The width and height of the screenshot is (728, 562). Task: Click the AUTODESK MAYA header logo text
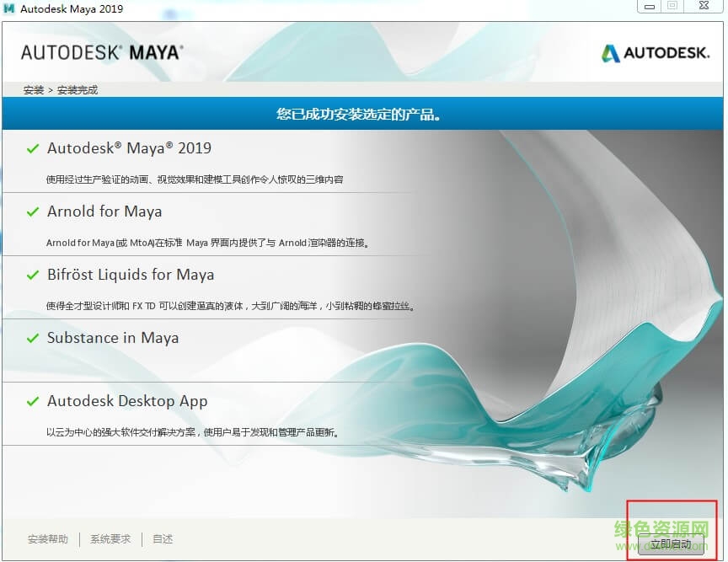pyautogui.click(x=101, y=52)
